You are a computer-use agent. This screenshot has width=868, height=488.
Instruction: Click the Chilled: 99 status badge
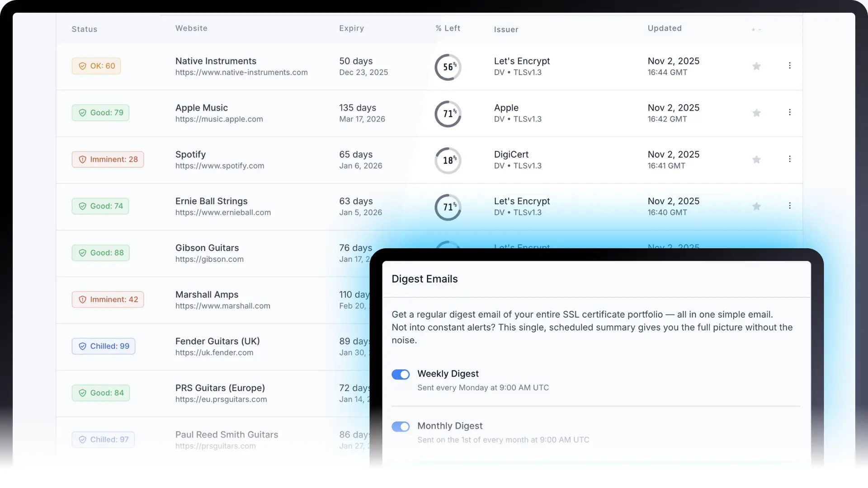[x=104, y=346]
